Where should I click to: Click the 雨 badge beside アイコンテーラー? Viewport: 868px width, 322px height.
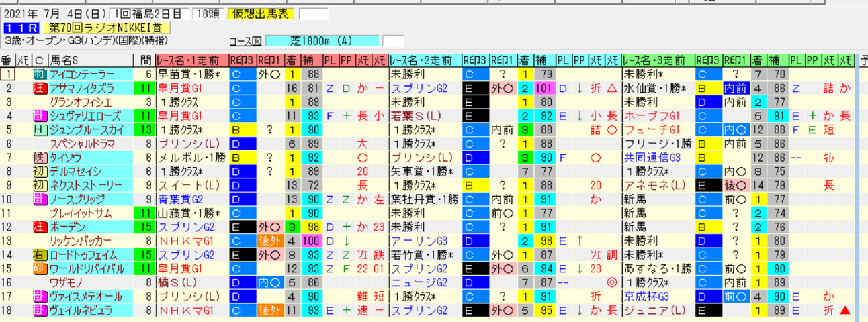pos(40,74)
